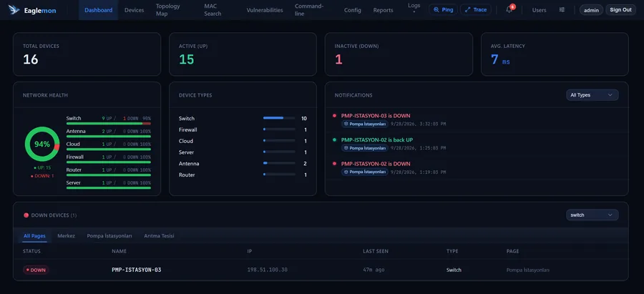Click the Switch health progress bar
The image size is (644, 294).
[109, 123]
